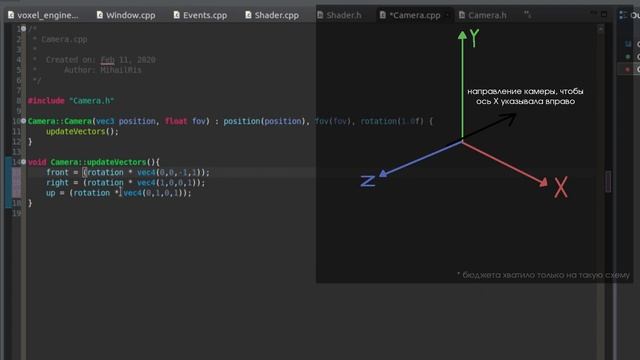Minimize the editor area
The width and height of the screenshot is (640, 360).
[593, 13]
